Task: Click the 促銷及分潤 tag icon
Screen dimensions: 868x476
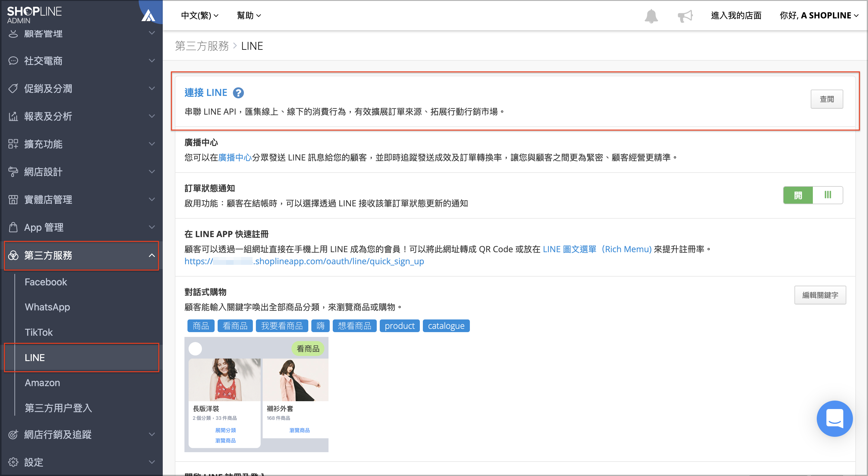Action: coord(13,88)
